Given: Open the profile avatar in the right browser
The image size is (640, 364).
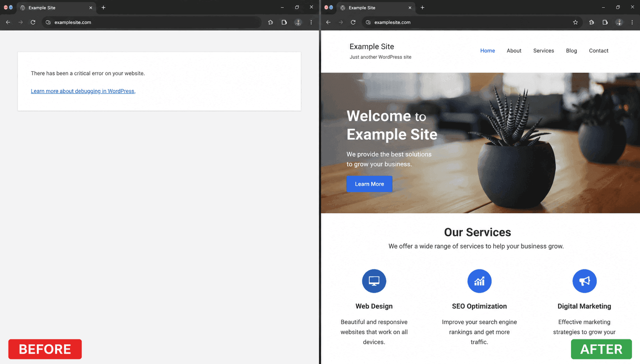Looking at the screenshot, I should pos(619,22).
